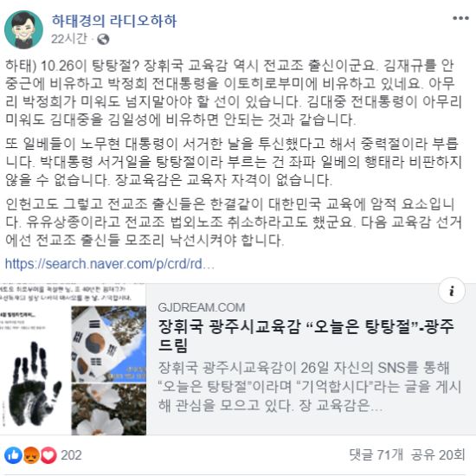This screenshot has height=476, width=476.
Task: Click the blue thumbs-up Like reaction icon
Action: tap(13, 455)
